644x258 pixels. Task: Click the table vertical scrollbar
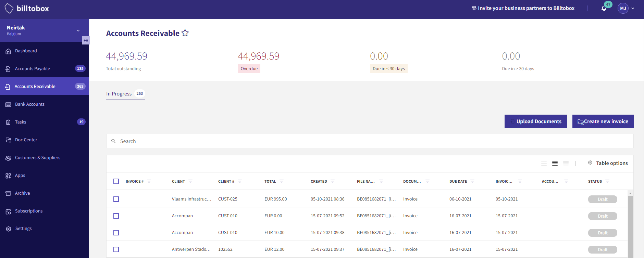pos(630,227)
